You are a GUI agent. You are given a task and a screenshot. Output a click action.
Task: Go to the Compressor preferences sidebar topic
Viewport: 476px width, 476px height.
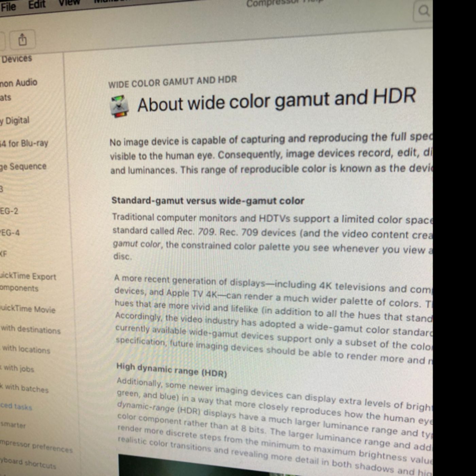point(36,446)
